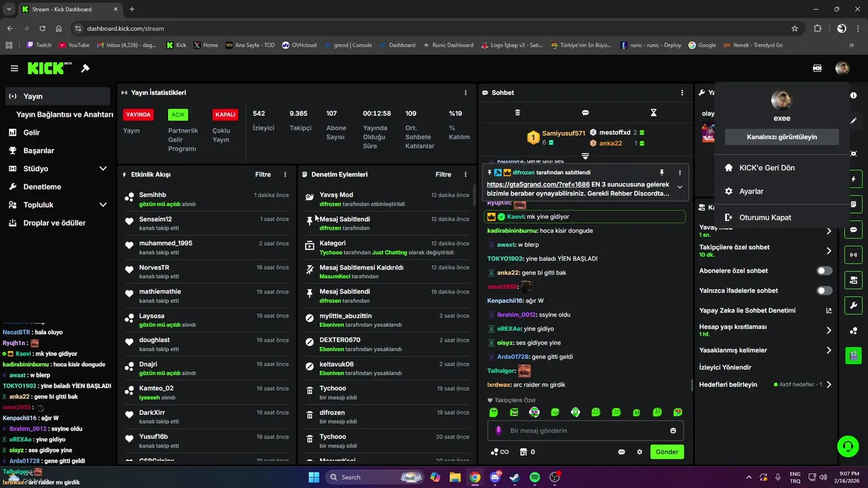Click the broadcast signal icon on right sidebar
This screenshot has width=868, height=488.
pos(853,255)
